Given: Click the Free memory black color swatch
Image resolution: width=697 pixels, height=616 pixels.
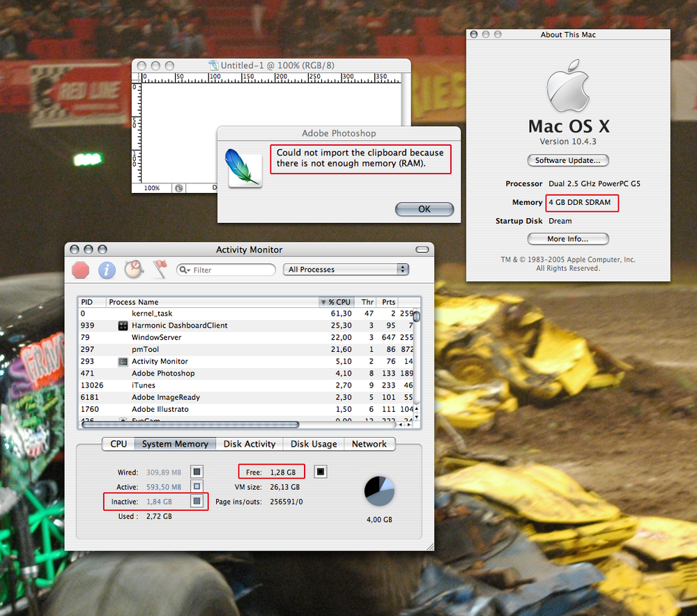Looking at the screenshot, I should click(321, 472).
